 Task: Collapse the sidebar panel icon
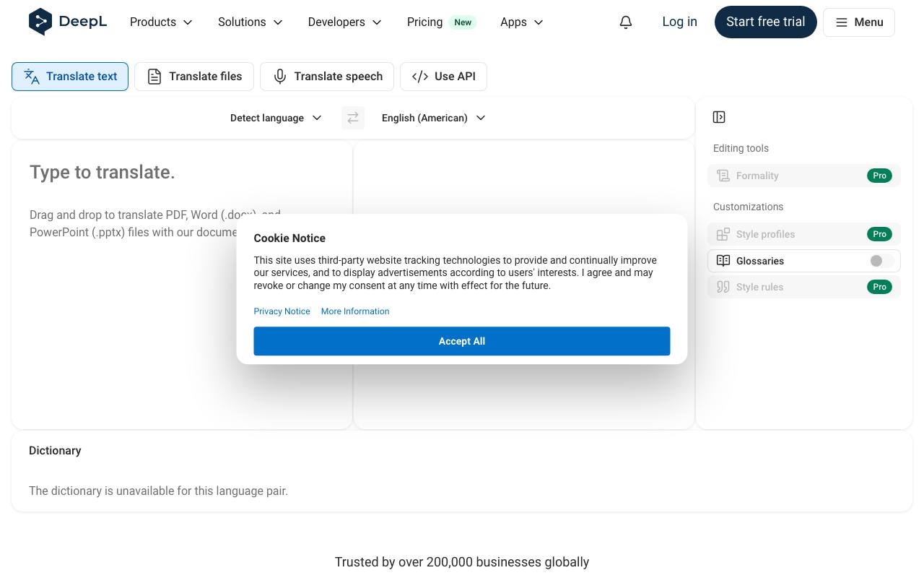(x=719, y=117)
